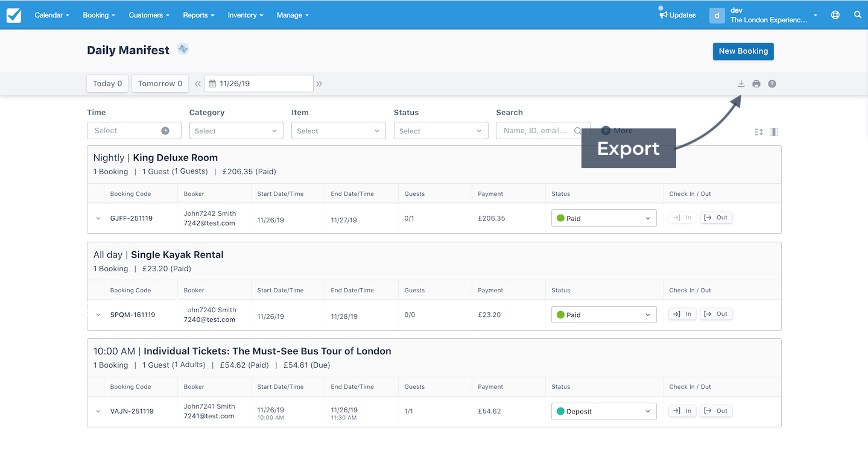Click booking code VAJN-251119
The image size is (868, 475).
132,411
